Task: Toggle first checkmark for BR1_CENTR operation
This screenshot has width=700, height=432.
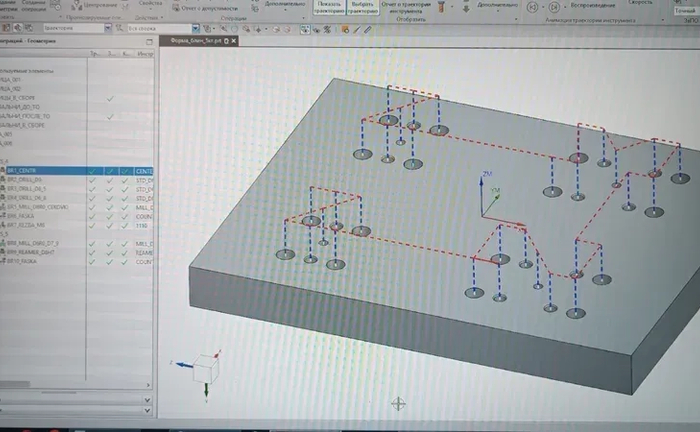Action: pyautogui.click(x=93, y=171)
